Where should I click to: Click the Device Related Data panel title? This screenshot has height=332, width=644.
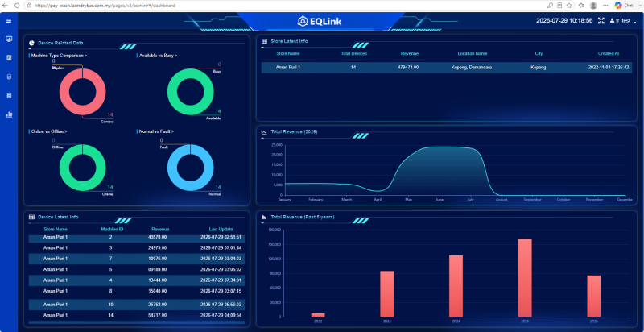tap(60, 43)
